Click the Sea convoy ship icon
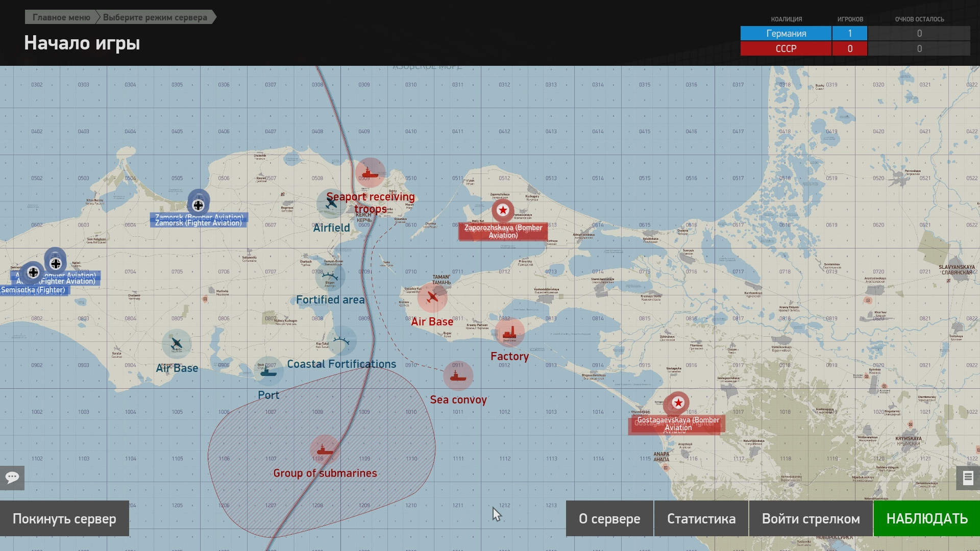This screenshot has width=980, height=551. (458, 376)
